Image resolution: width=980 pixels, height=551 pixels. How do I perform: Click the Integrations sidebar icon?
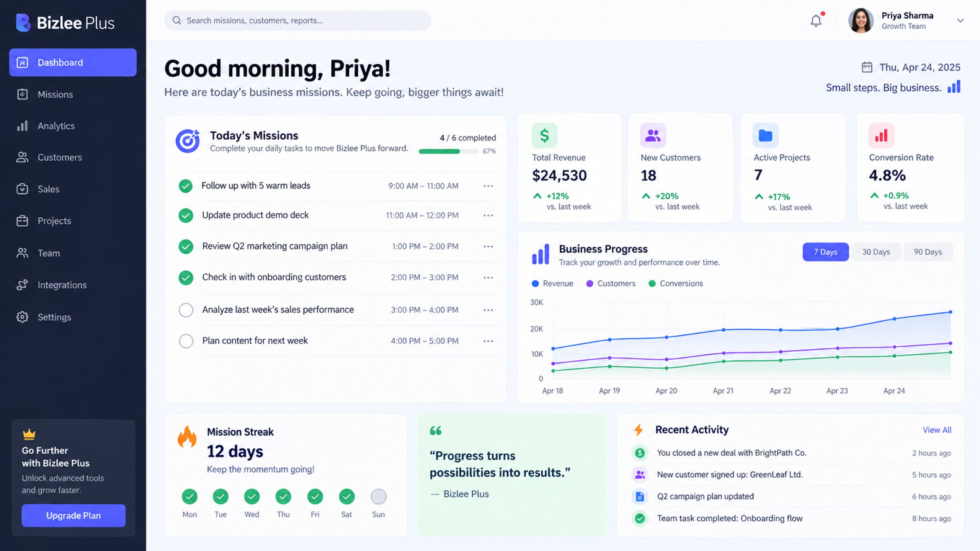point(23,285)
